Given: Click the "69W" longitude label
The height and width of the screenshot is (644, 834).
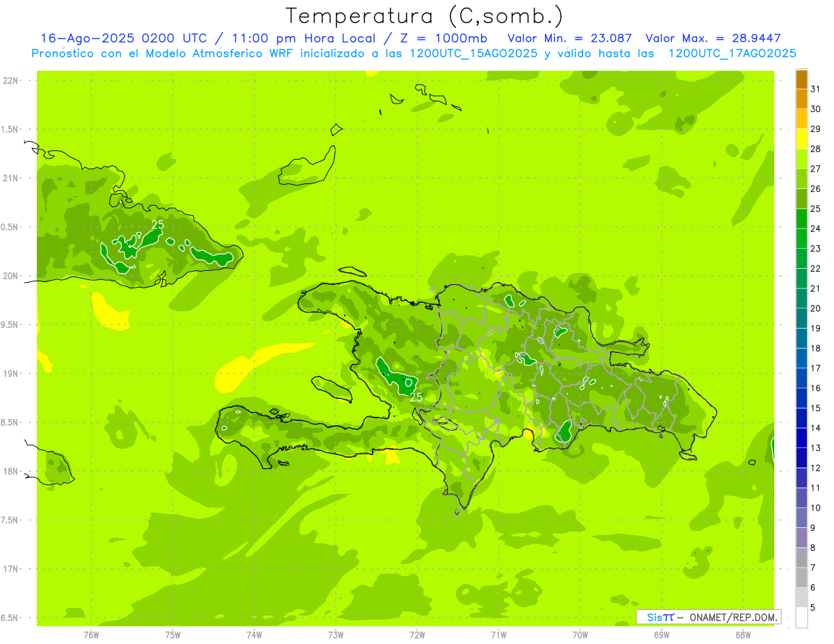Looking at the screenshot, I should [662, 635].
